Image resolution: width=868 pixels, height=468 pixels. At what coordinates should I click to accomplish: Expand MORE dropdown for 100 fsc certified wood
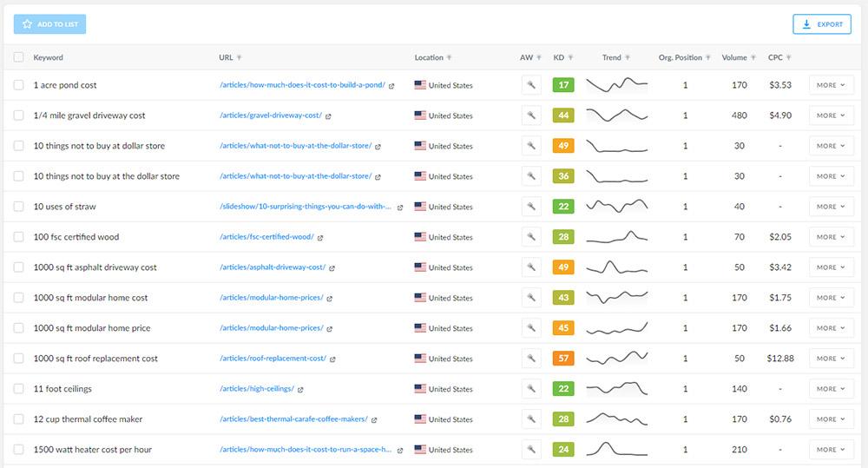tap(831, 237)
